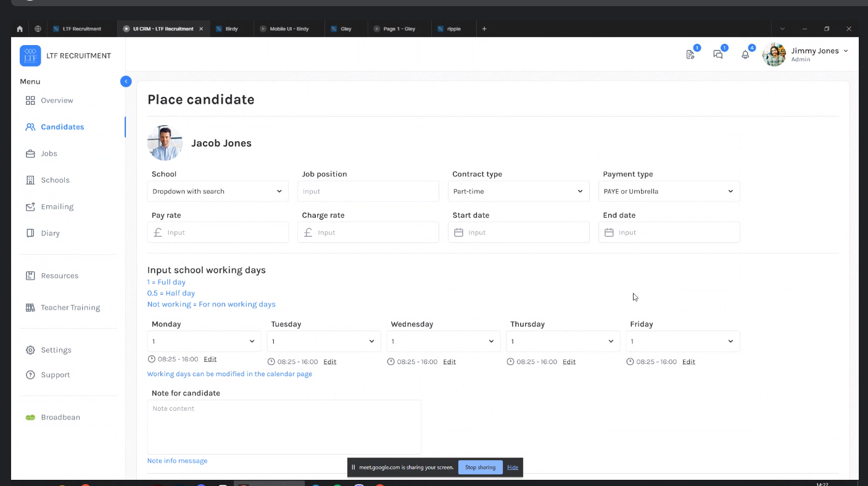Click the calendar icon in Start date

pos(458,233)
